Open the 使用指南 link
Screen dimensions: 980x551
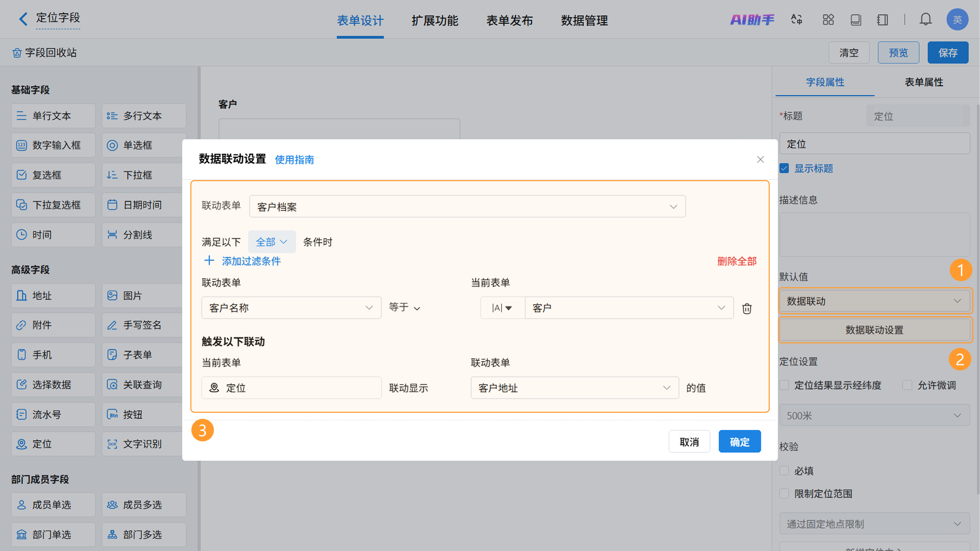click(295, 160)
